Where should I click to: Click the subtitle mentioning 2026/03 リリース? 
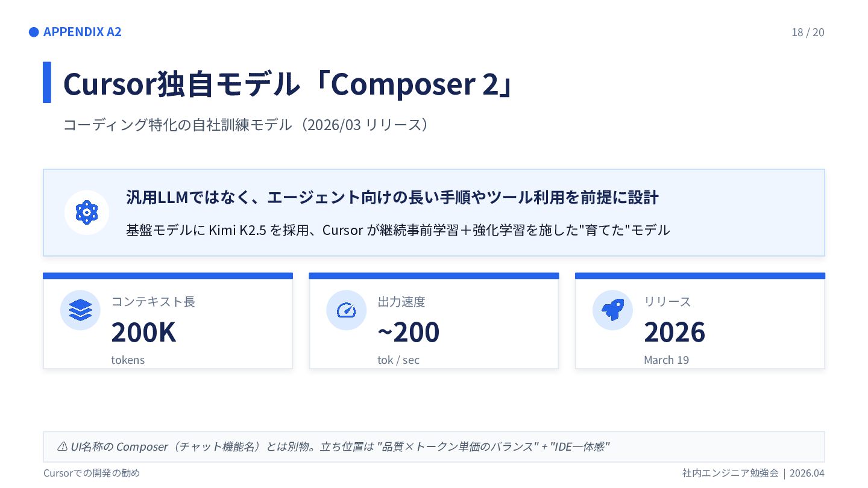(x=247, y=125)
